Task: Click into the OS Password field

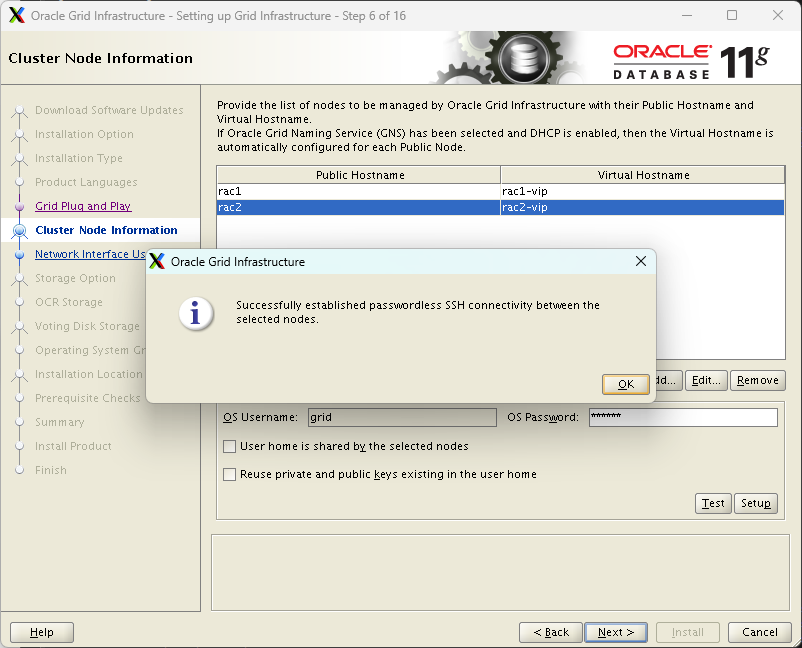Action: pyautogui.click(x=683, y=417)
